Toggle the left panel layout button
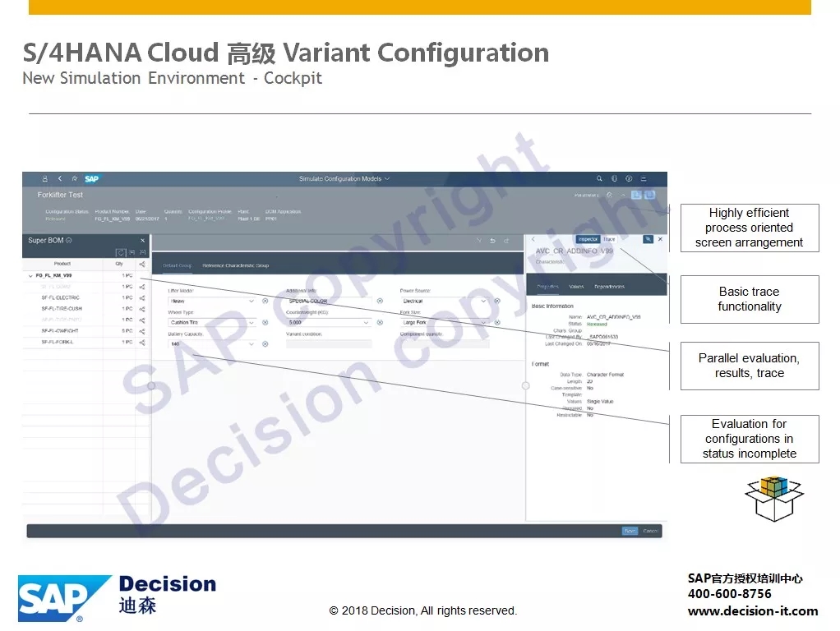Screen dimensions: 840x631 click(636, 195)
